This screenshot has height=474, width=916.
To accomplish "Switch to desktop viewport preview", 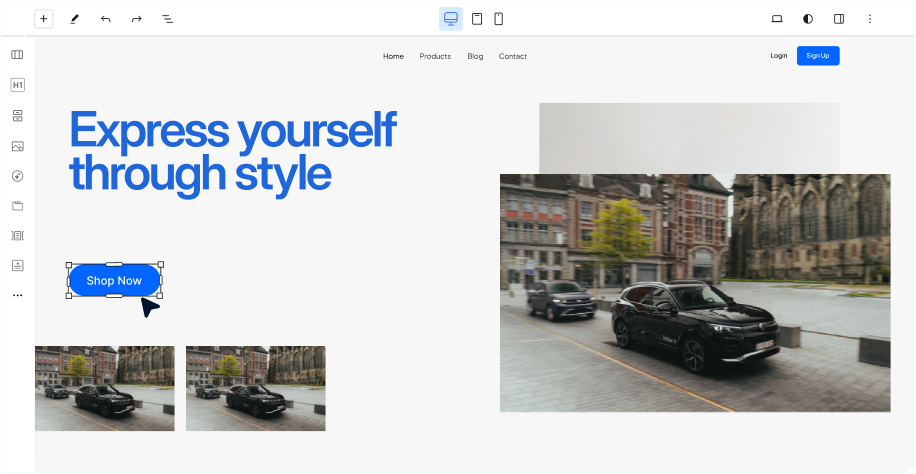I will click(x=450, y=19).
